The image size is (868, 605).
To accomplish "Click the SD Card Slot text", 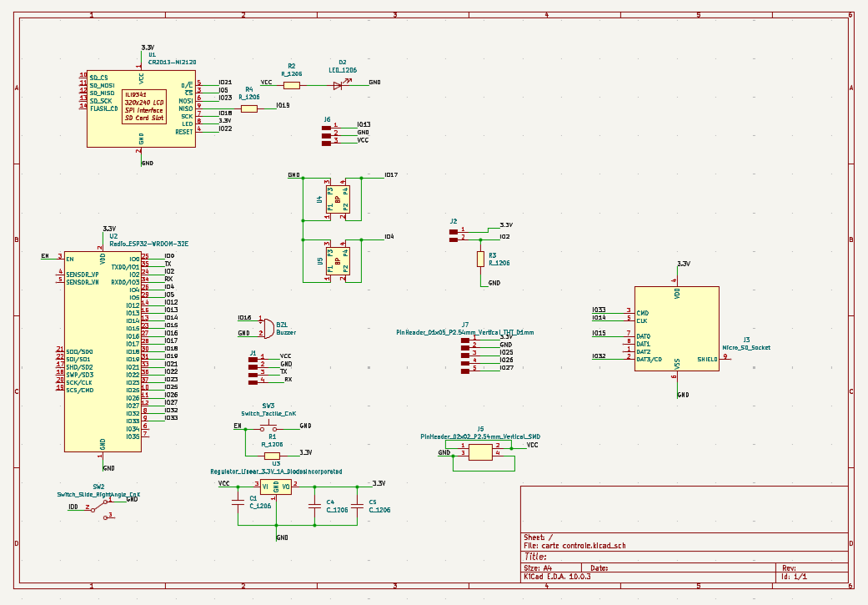I will pyautogui.click(x=144, y=118).
